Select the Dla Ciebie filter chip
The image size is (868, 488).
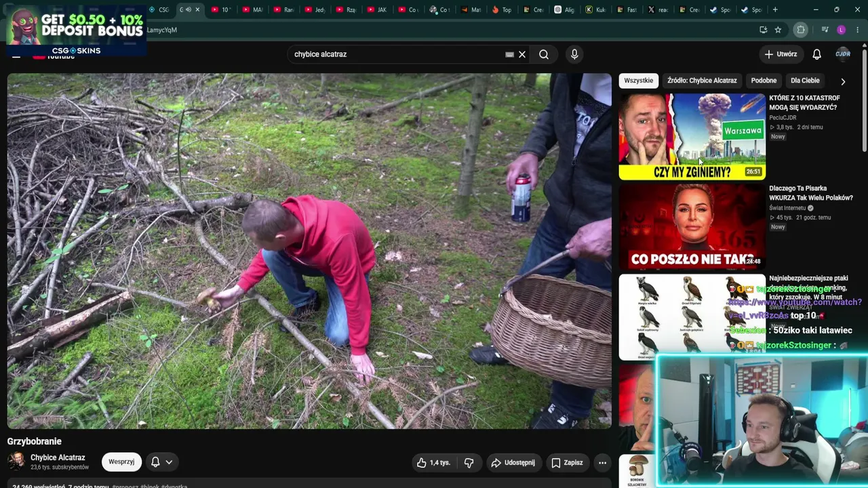coord(805,81)
